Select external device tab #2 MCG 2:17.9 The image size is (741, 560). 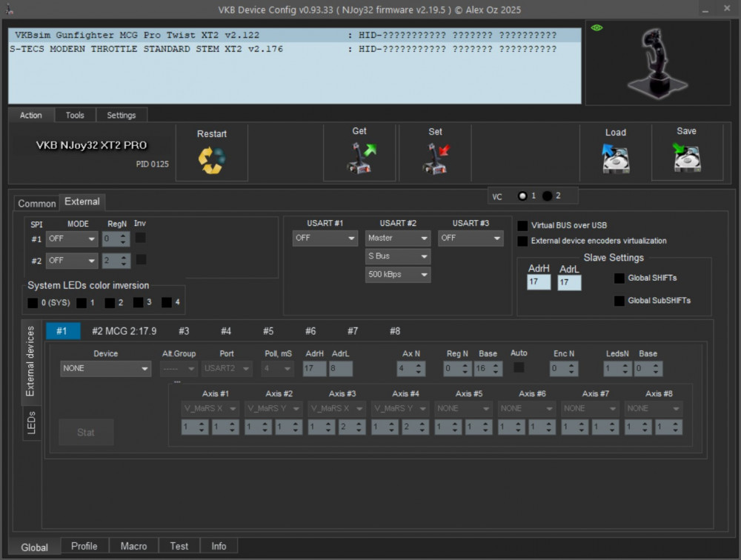pos(124,331)
